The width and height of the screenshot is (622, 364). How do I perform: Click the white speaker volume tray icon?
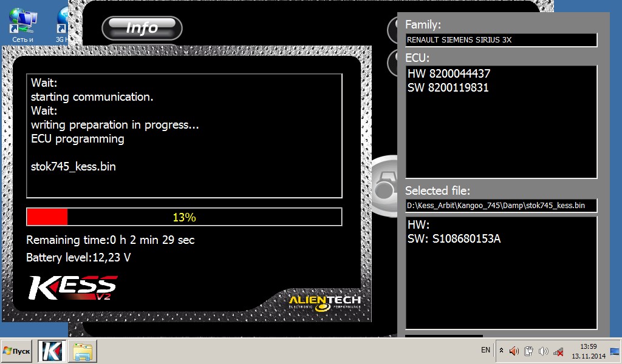coord(543,351)
